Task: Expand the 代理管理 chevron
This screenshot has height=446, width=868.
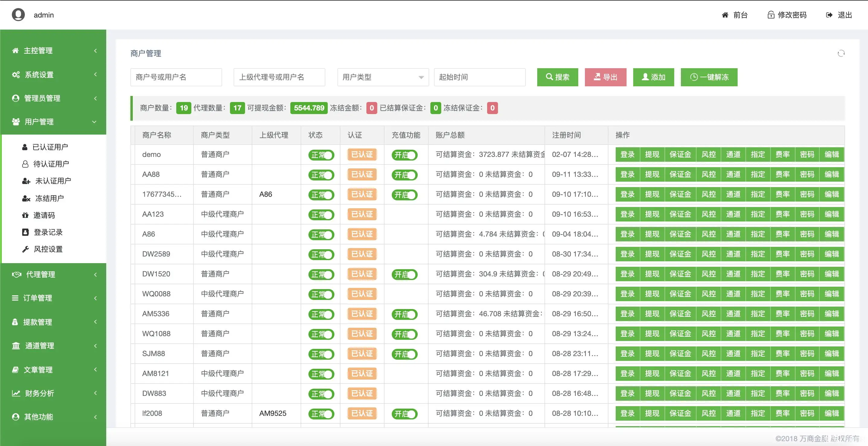Action: click(x=95, y=274)
